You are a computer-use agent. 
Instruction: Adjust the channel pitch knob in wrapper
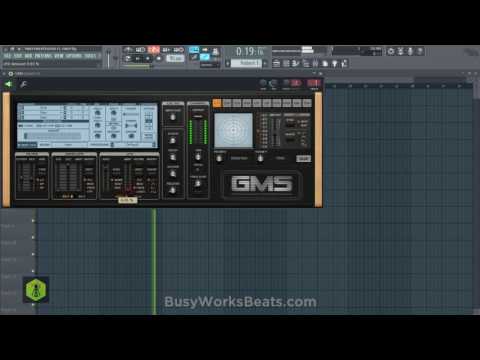tap(286, 83)
